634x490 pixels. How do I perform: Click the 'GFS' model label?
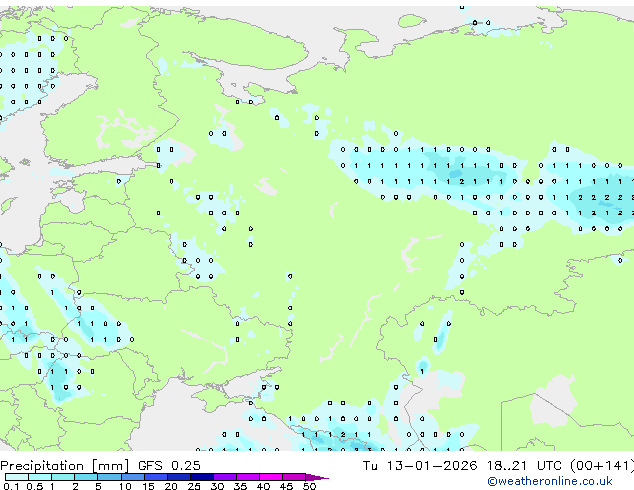pos(150,466)
